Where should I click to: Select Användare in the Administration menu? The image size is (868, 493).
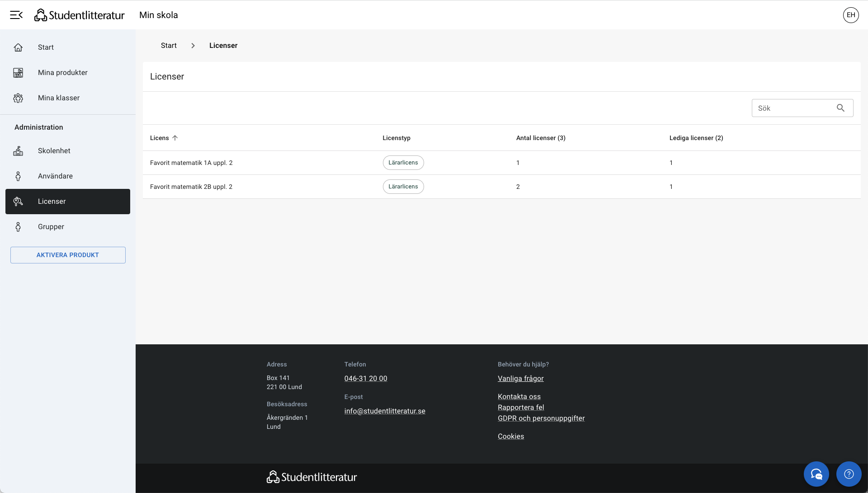click(55, 176)
